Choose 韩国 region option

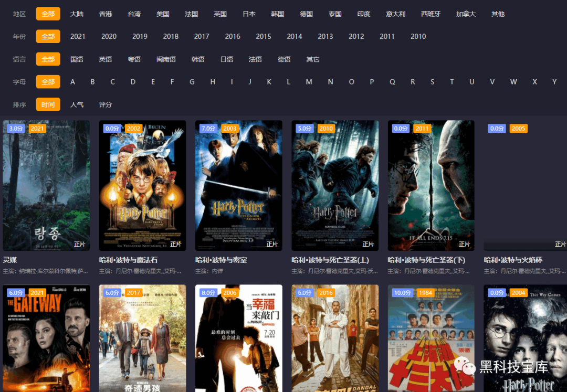coord(277,14)
